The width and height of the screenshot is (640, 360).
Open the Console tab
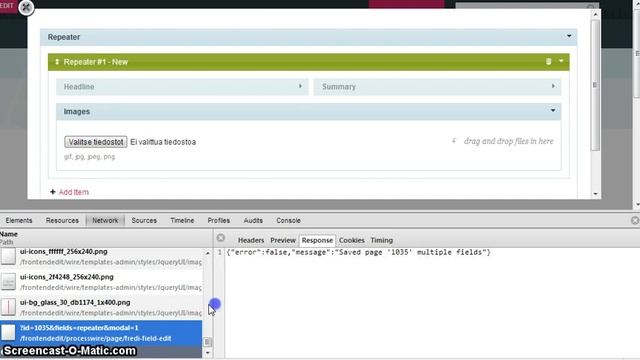(x=288, y=220)
